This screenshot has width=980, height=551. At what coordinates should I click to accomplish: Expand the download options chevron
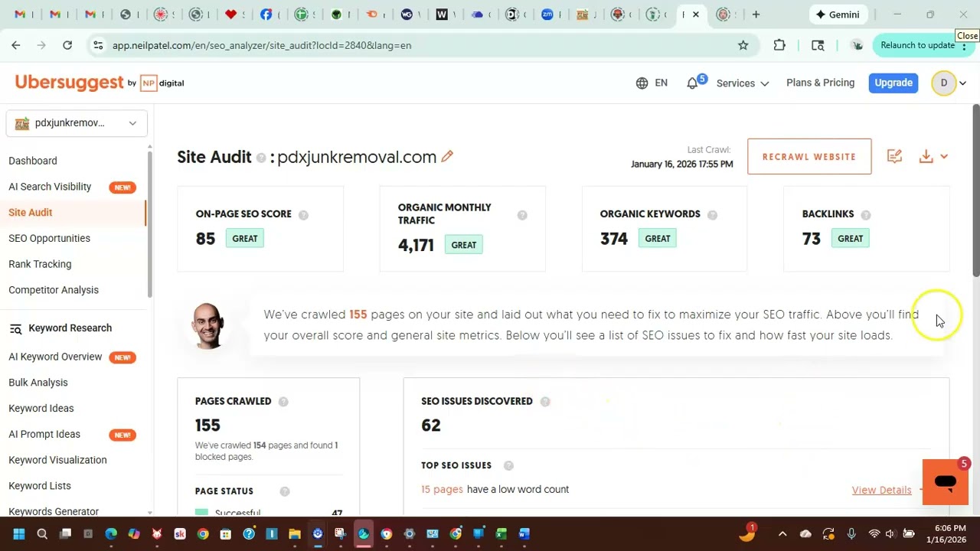(x=944, y=156)
